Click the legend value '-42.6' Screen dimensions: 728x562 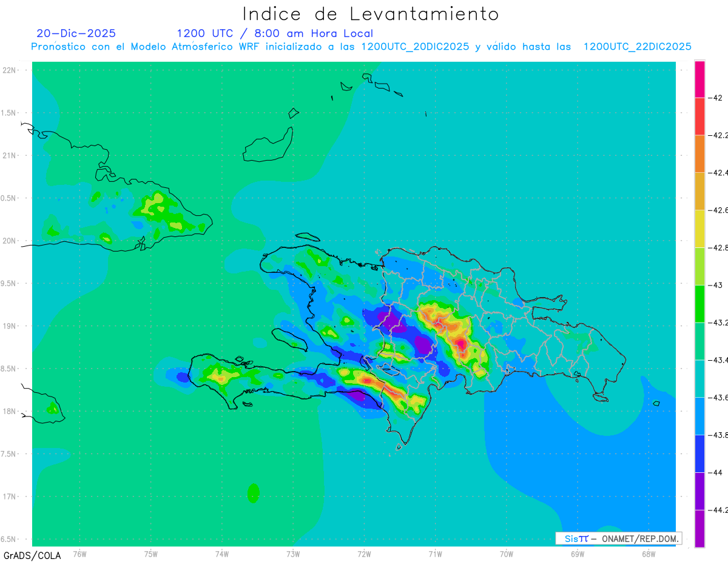coord(719,210)
